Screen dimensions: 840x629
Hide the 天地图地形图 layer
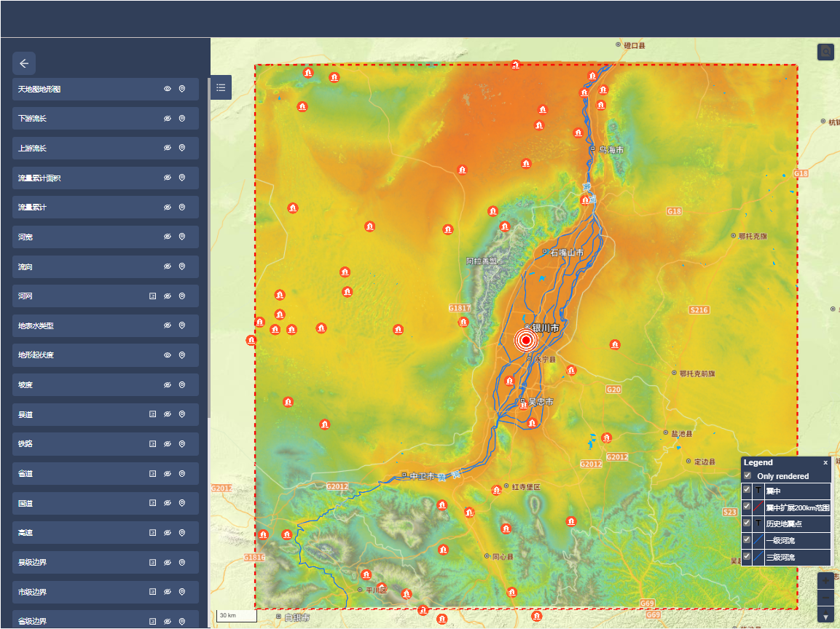(167, 89)
